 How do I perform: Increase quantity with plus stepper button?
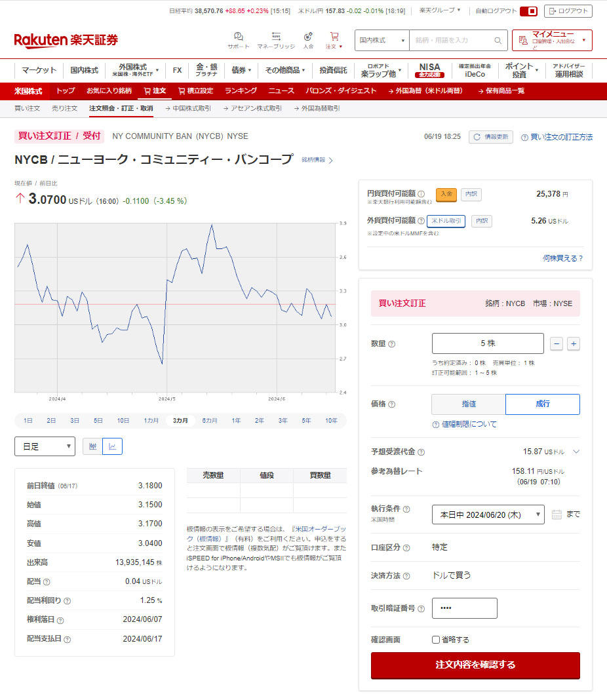[x=574, y=343]
